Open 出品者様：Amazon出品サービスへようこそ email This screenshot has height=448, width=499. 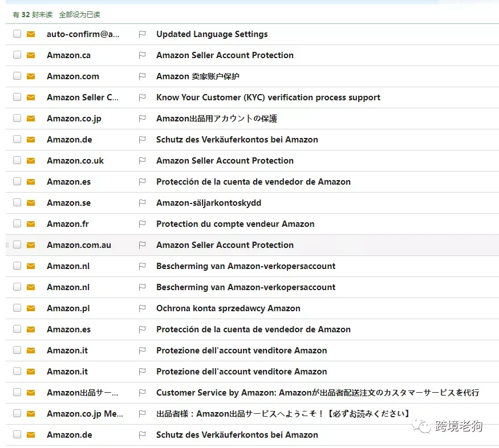(x=283, y=414)
